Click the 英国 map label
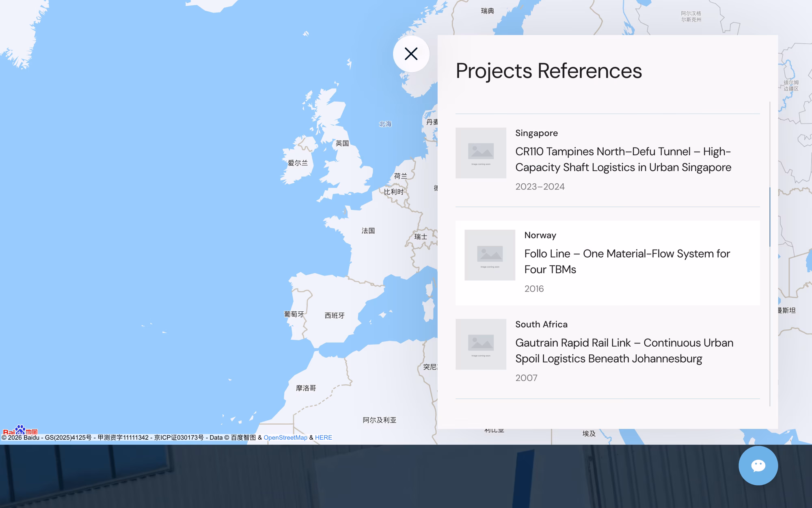This screenshot has height=508, width=812. pyautogui.click(x=342, y=143)
